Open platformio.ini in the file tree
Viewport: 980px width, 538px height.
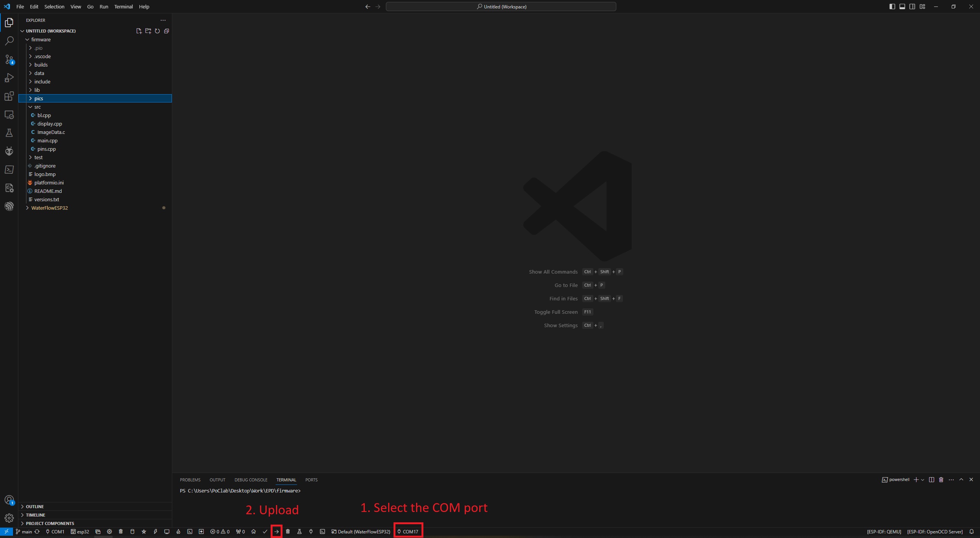point(95,183)
